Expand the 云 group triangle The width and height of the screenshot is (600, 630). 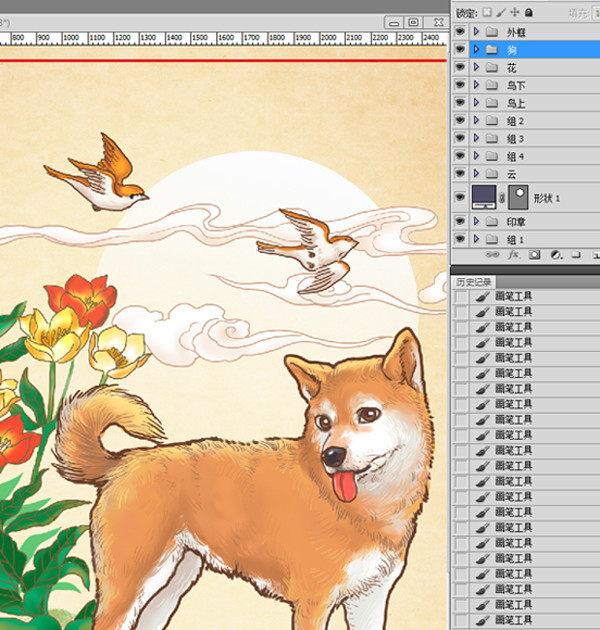(477, 173)
